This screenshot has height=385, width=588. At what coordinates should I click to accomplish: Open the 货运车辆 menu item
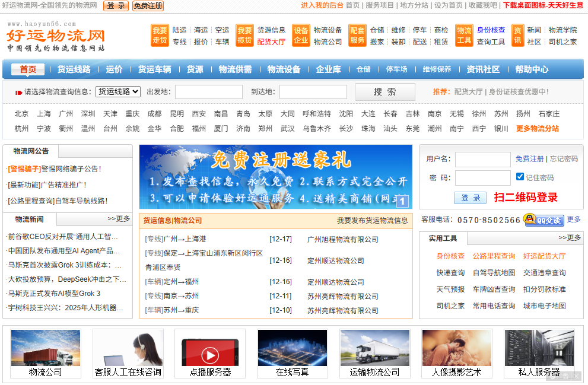click(155, 69)
